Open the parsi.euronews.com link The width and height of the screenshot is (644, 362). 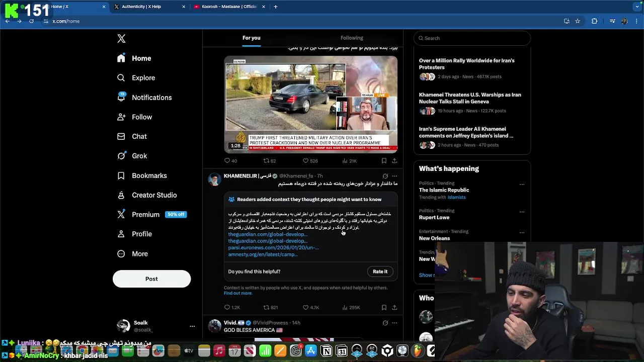[273, 247]
